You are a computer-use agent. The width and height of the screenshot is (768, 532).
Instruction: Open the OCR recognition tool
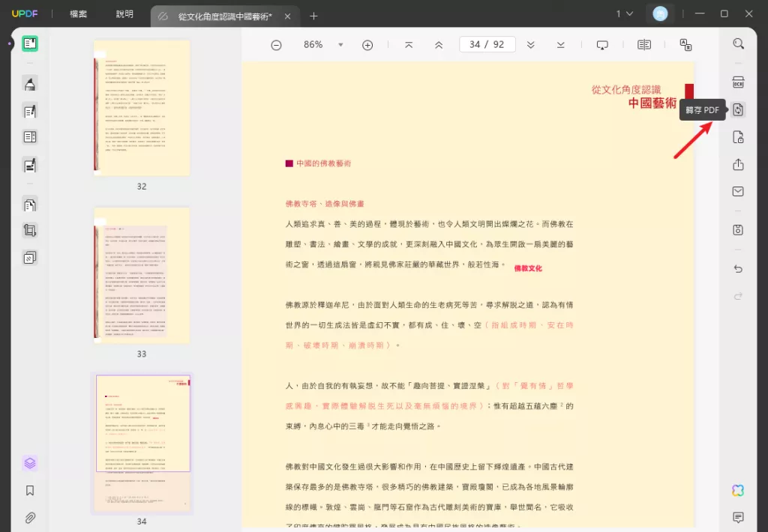click(738, 82)
